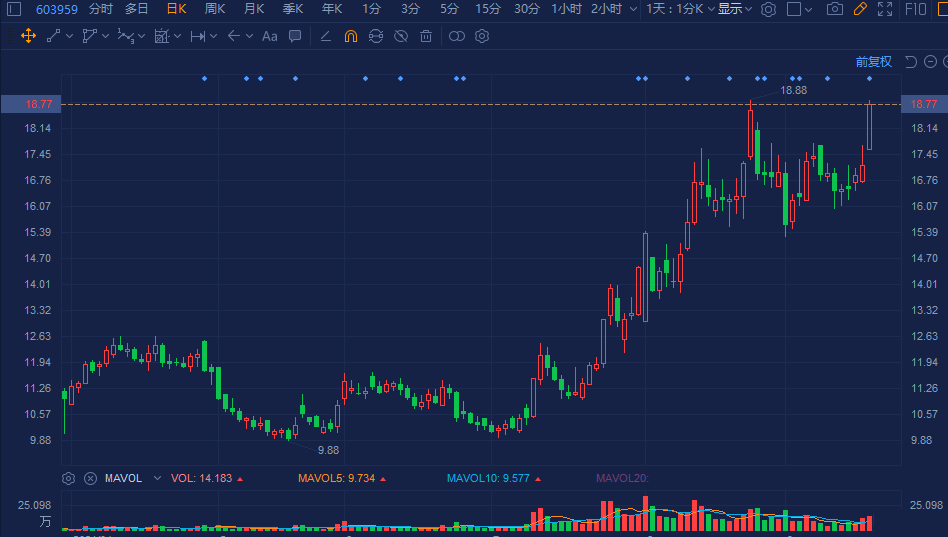
Task: Select the 2小时 period
Action: (606, 9)
